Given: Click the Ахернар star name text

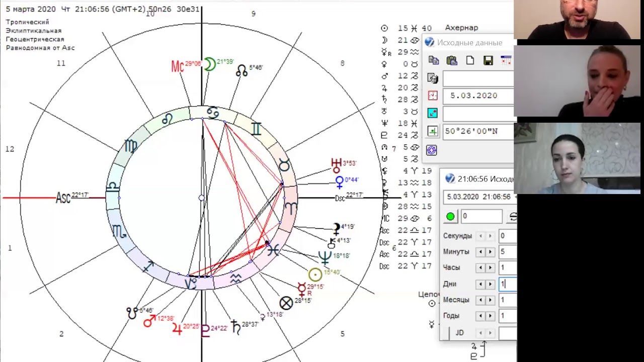Looking at the screenshot, I should tap(461, 28).
